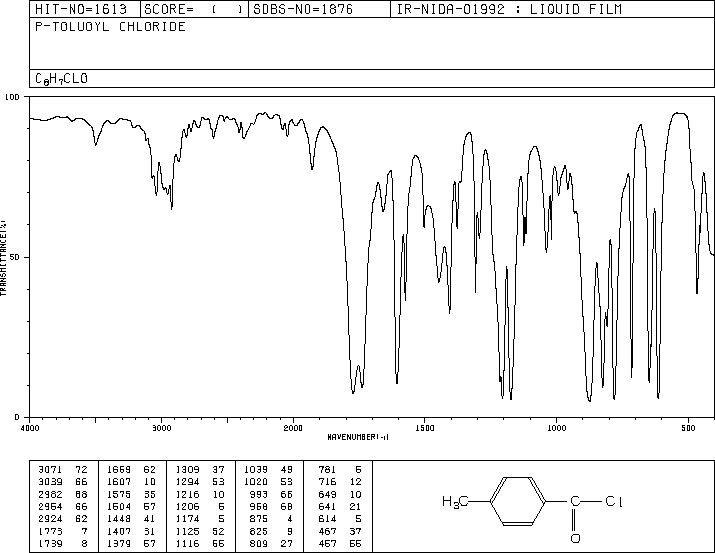Select peak table entry 781
The width and height of the screenshot is (715, 553).
(x=327, y=470)
